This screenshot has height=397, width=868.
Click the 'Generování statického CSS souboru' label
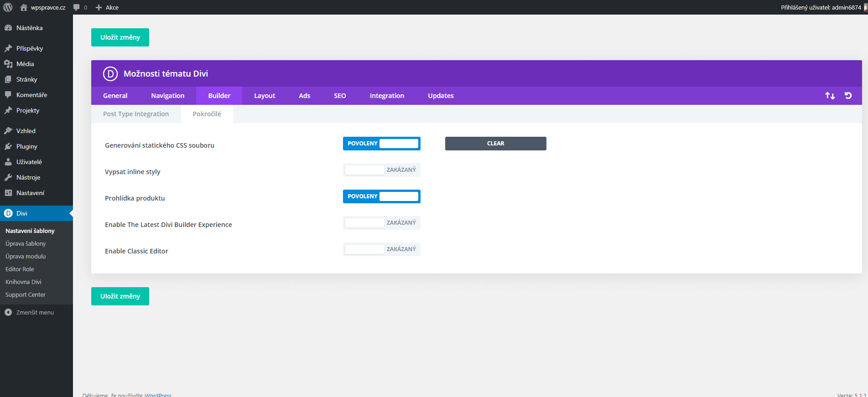coord(160,145)
